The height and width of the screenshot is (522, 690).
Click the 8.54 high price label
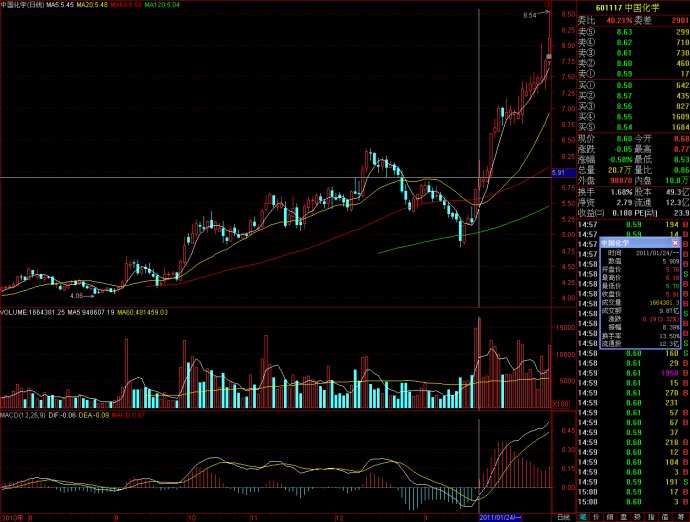529,16
